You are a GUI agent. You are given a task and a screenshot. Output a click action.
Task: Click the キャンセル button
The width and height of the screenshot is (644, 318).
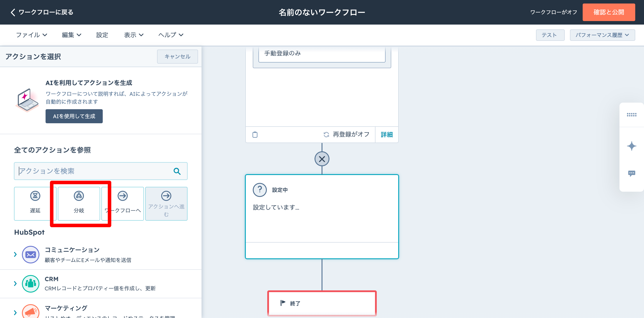(x=177, y=57)
